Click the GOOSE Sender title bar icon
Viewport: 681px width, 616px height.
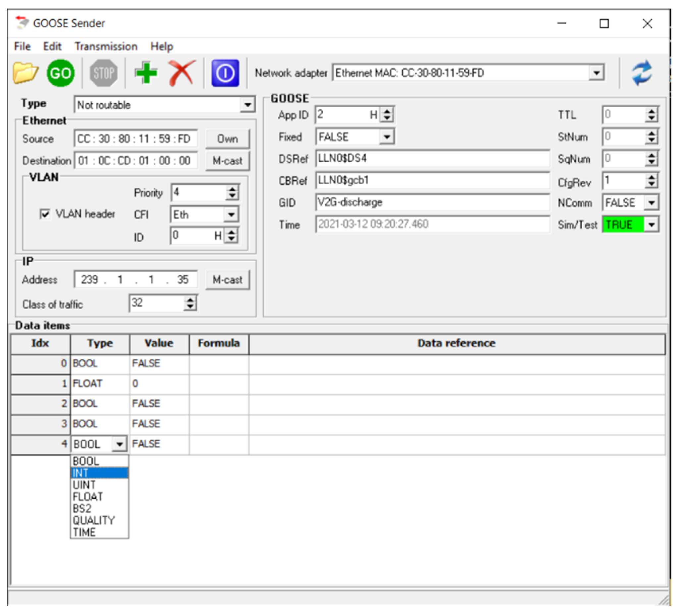pyautogui.click(x=22, y=23)
